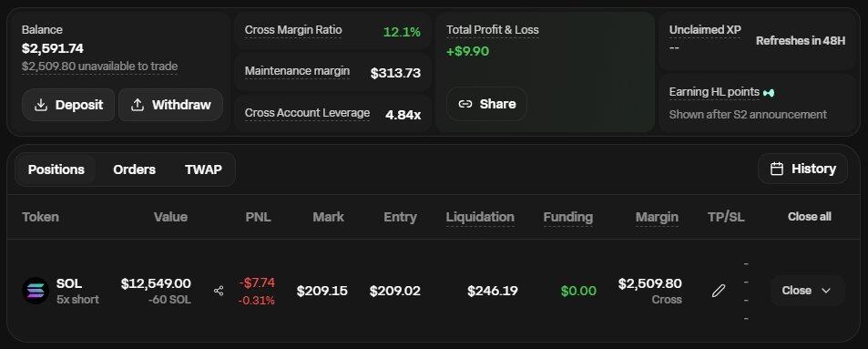The image size is (868, 349).
Task: Click the teal Earning HL points icon
Action: [769, 93]
